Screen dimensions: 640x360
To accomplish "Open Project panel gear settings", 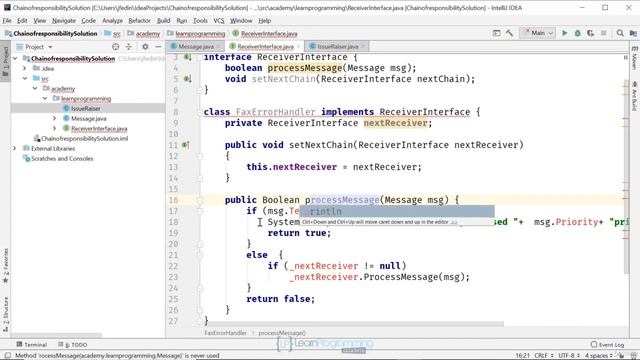I will point(145,47).
